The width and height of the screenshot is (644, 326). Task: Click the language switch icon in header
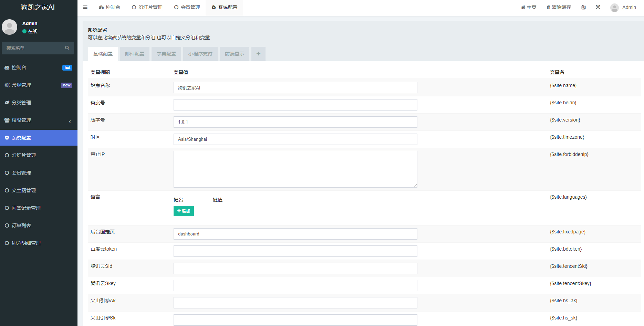583,7
